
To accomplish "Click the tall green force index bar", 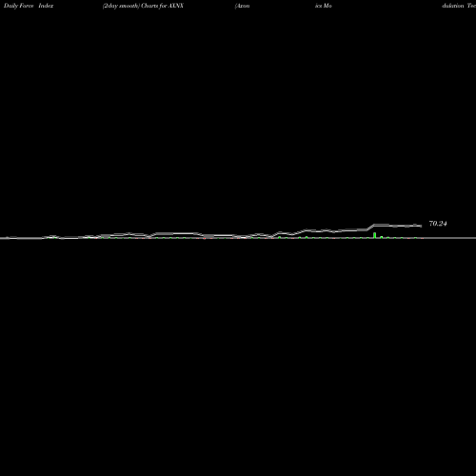I will point(375,235).
